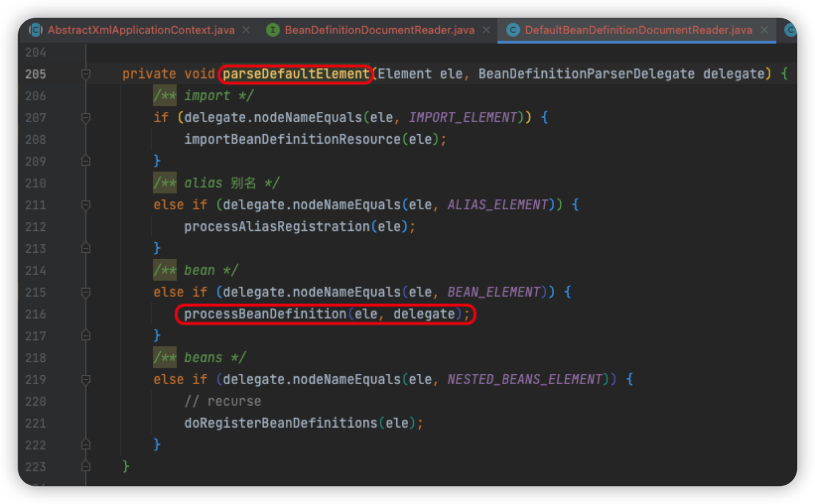The image size is (815, 504).
Task: Collapse parseDefaultElement method at line 205
Action: click(x=85, y=74)
